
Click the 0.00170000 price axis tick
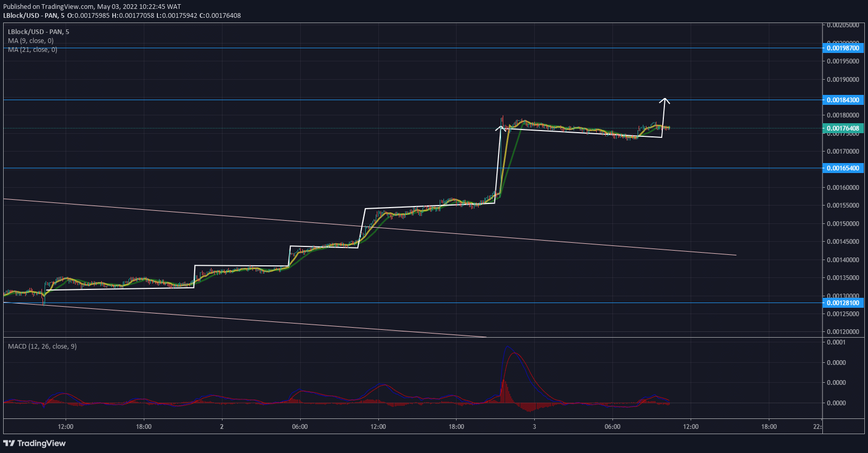(843, 152)
